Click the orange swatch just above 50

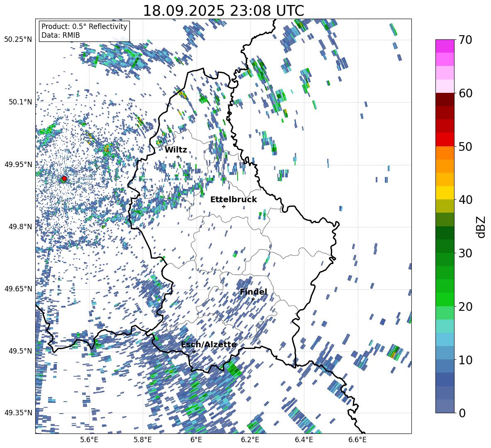pyautogui.click(x=445, y=153)
